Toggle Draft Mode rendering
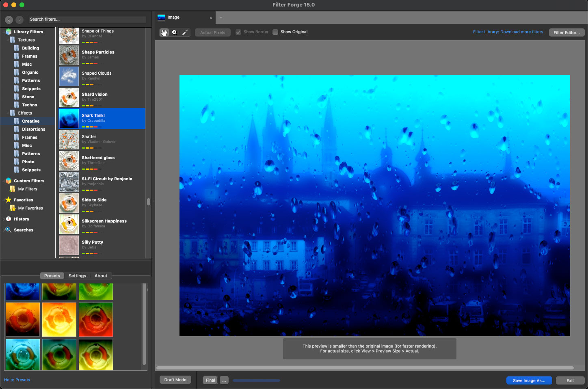The width and height of the screenshot is (588, 389). [x=175, y=380]
